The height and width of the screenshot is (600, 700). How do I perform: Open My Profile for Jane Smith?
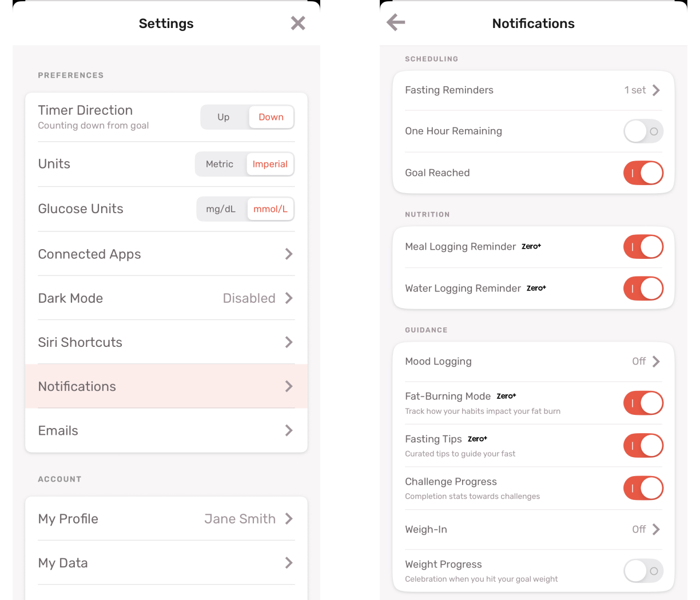click(166, 519)
